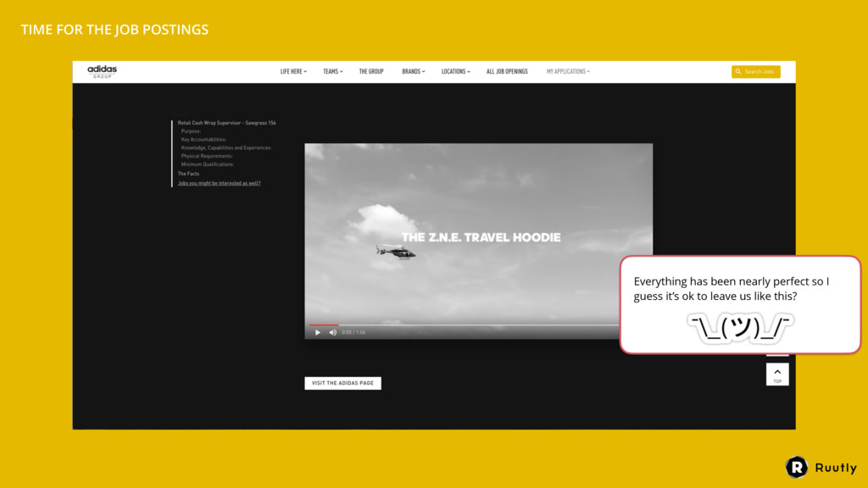The height and width of the screenshot is (488, 868).
Task: Mute the video volume speaker icon
Action: tap(332, 332)
